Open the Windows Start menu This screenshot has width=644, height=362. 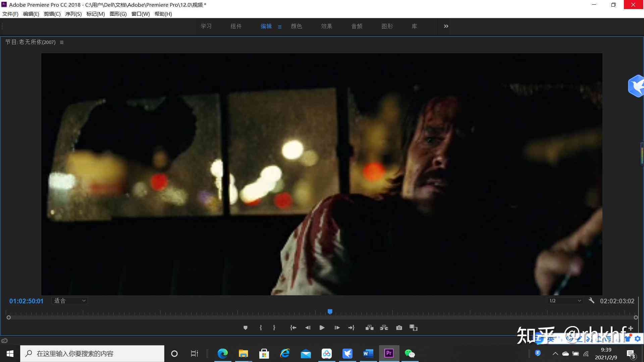point(10,354)
